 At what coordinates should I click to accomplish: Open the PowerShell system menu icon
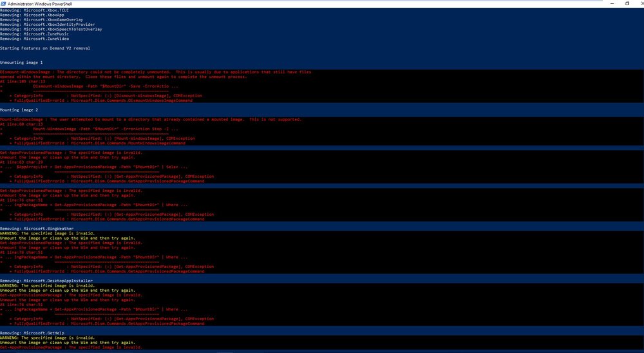[3, 4]
